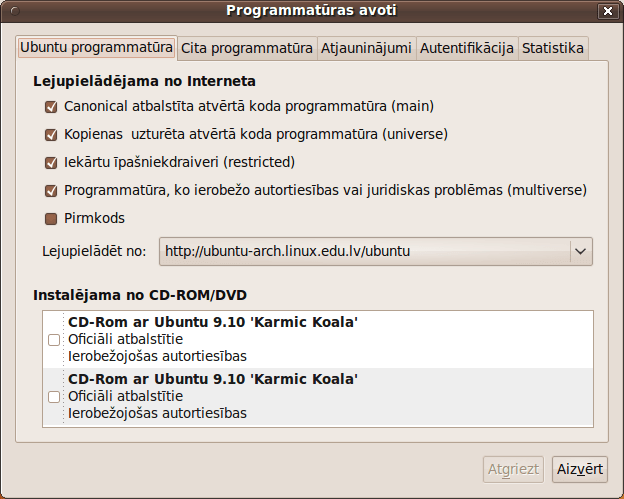
Task: Go to the Autentifikācija tab
Action: point(467,48)
